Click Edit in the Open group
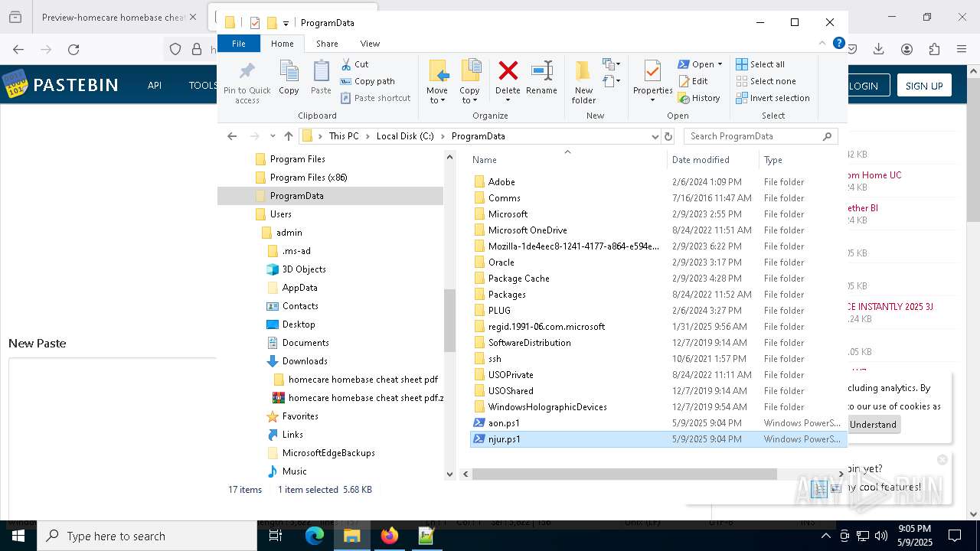 pyautogui.click(x=693, y=81)
